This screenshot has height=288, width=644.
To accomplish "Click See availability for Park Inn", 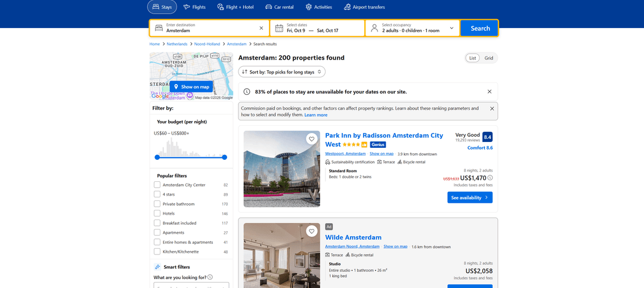I will tap(470, 197).
